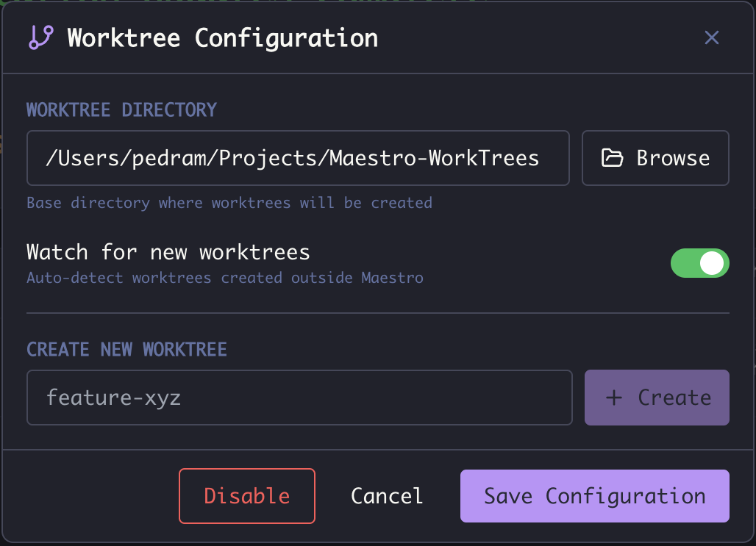Image resolution: width=756 pixels, height=546 pixels.
Task: Click the green toggle switch for worktree auto-detection
Action: click(699, 262)
